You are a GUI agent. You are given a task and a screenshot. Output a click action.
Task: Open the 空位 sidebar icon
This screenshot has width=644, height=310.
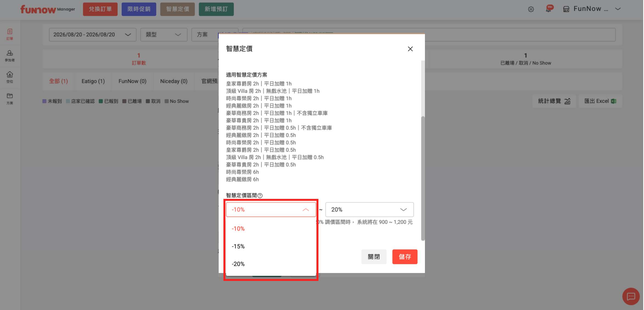coord(10,77)
